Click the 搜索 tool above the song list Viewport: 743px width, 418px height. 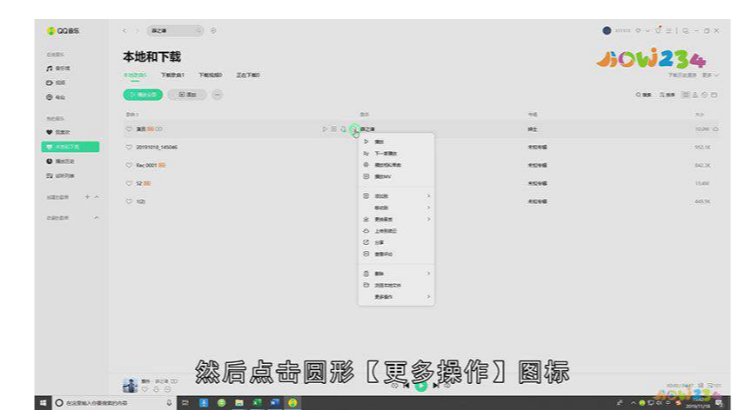(x=643, y=95)
